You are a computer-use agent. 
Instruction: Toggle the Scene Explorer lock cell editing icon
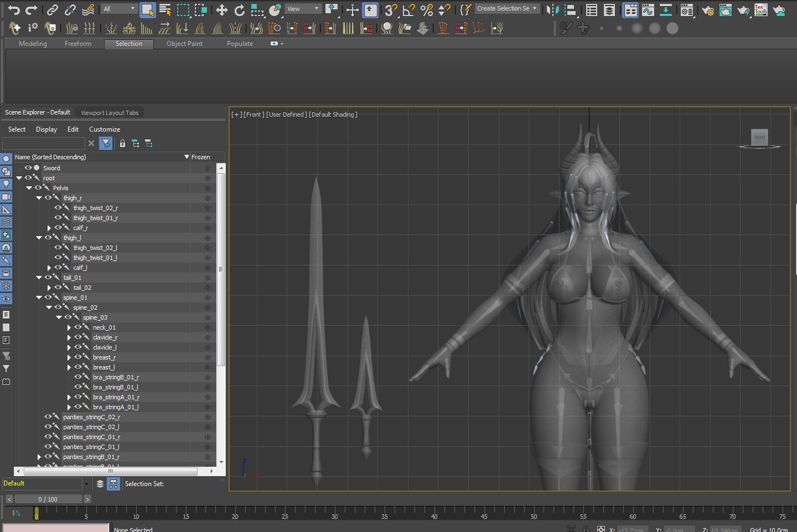122,144
